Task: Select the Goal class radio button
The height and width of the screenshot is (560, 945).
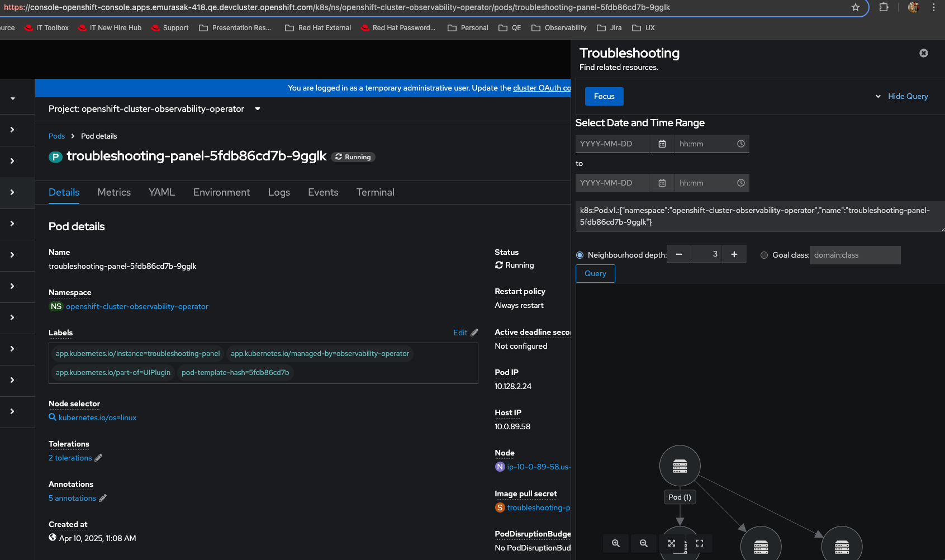Action: tap(764, 255)
